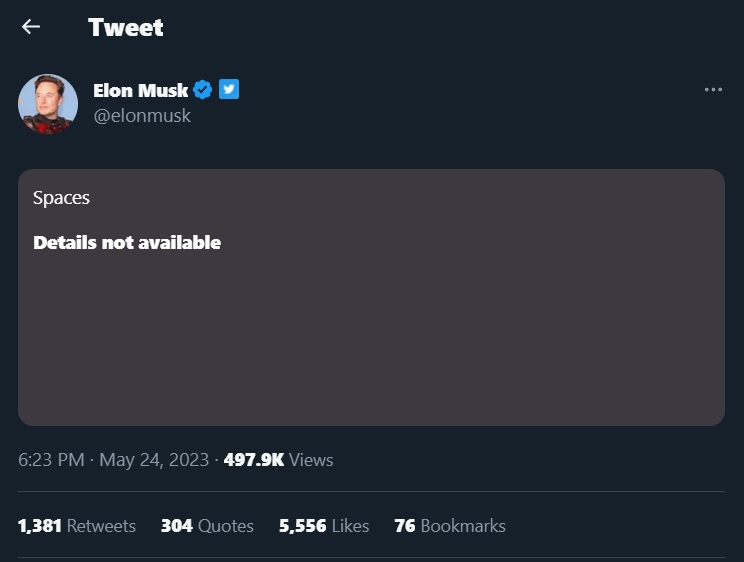
Task: Open the @elonmusk handle link
Action: point(142,115)
